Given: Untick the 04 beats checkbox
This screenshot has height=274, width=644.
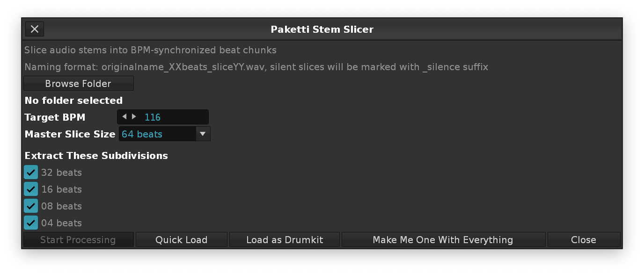Looking at the screenshot, I should tap(31, 223).
